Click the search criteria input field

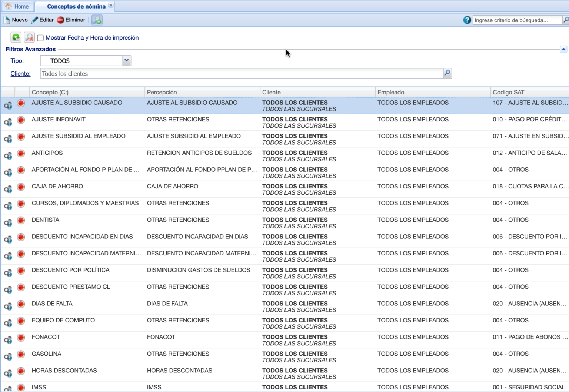coord(517,20)
